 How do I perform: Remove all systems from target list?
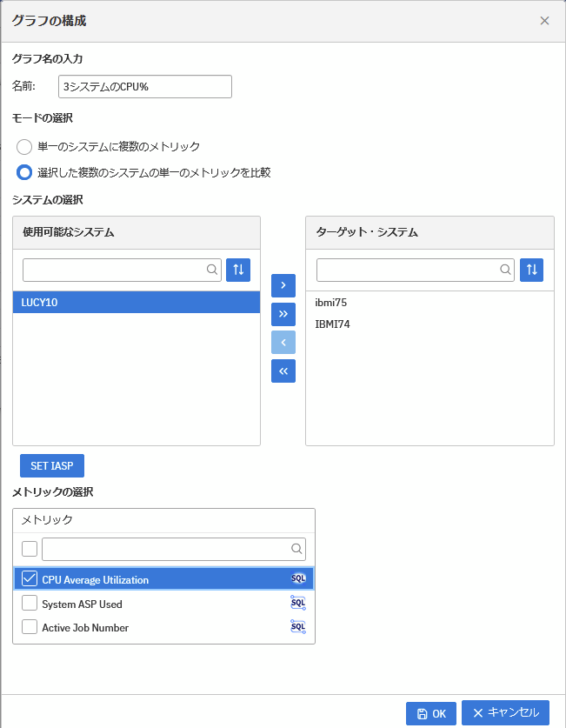[x=283, y=371]
